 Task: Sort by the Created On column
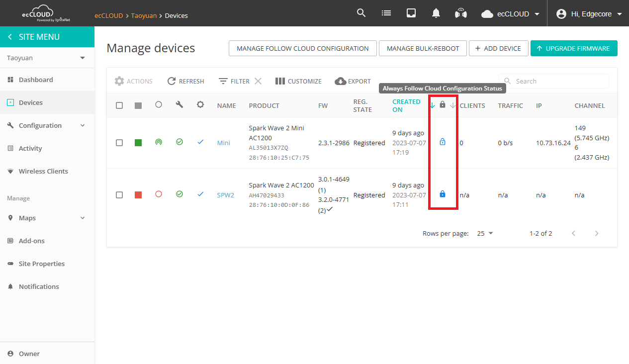click(406, 105)
